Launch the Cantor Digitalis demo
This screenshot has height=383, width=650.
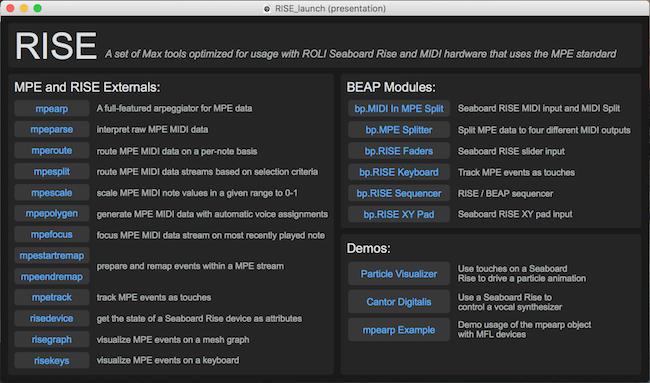[x=399, y=302]
